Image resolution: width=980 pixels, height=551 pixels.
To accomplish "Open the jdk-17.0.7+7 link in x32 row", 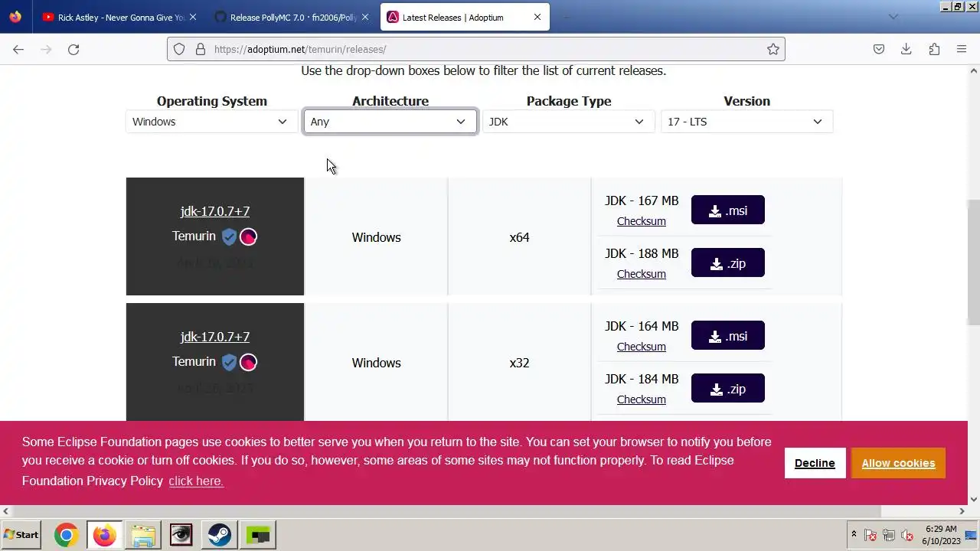I will (215, 337).
